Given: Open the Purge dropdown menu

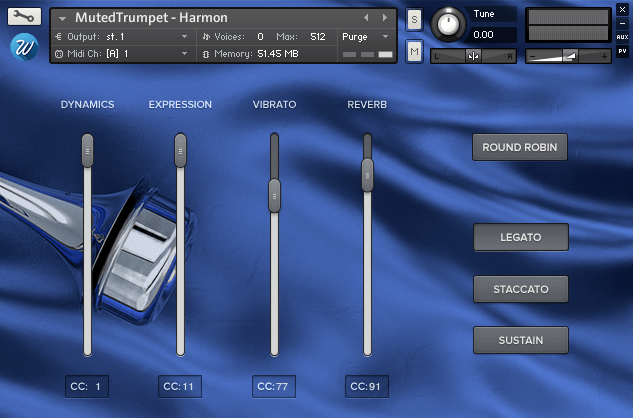Looking at the screenshot, I should [386, 37].
